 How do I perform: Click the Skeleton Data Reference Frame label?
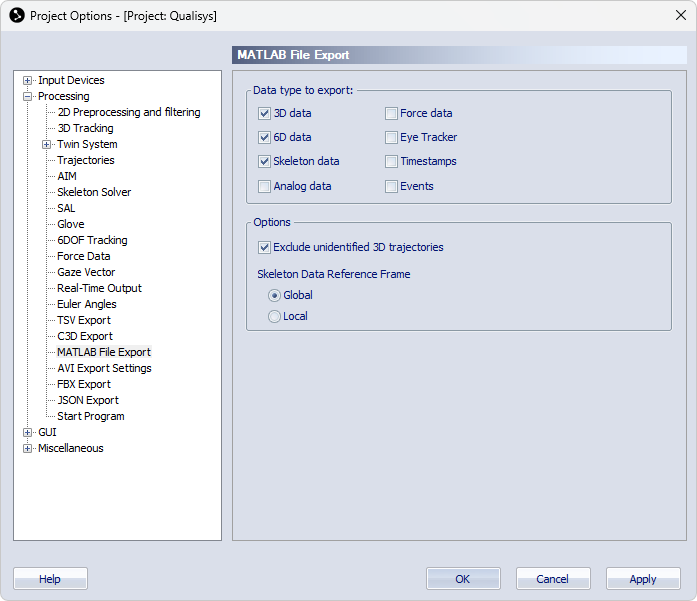click(334, 274)
